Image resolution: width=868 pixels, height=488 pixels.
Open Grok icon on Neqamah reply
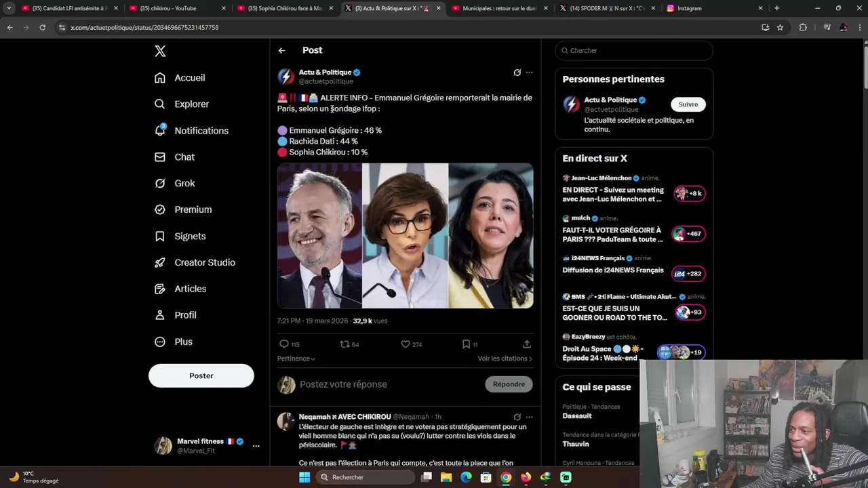pyautogui.click(x=517, y=417)
